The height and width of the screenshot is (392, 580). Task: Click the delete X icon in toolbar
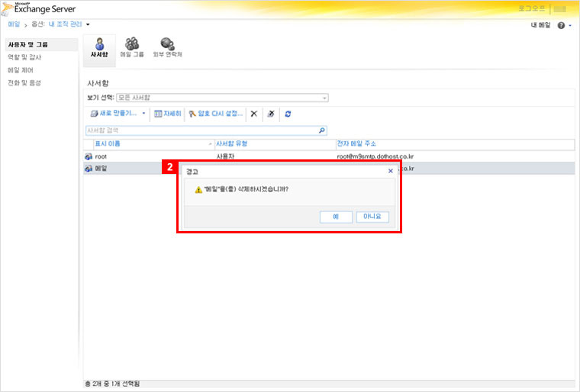click(x=254, y=114)
